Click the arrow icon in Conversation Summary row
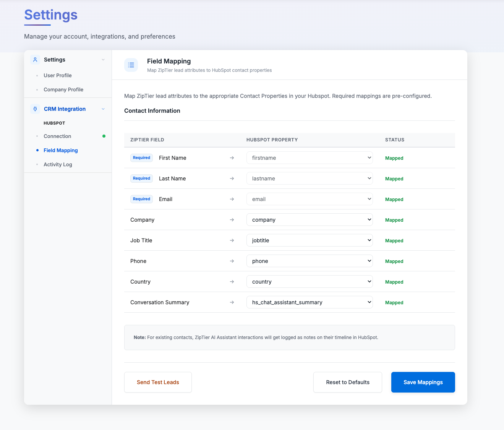Viewport: 504px width, 430px height. point(232,302)
